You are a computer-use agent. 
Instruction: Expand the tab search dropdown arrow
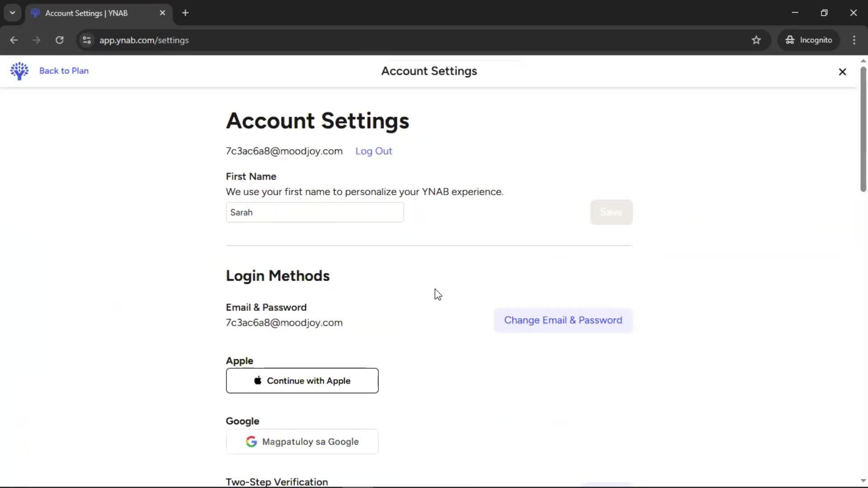pos(13,13)
